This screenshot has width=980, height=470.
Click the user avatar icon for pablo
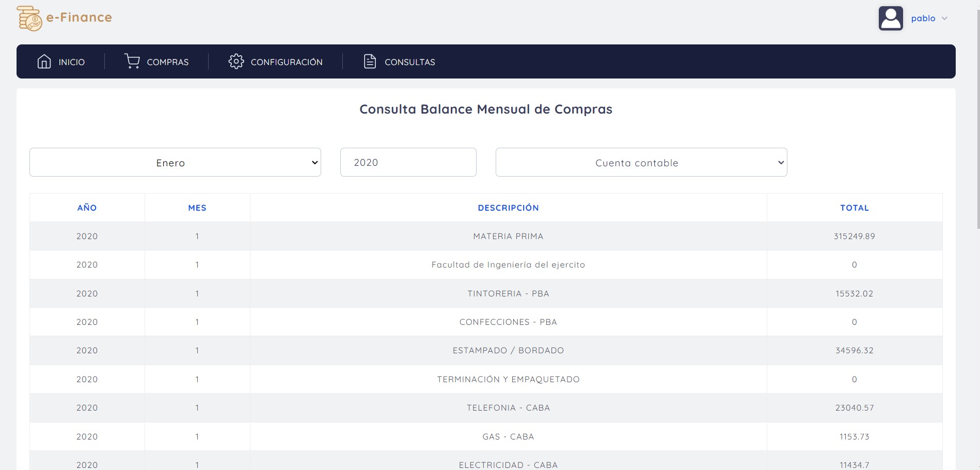(x=891, y=19)
